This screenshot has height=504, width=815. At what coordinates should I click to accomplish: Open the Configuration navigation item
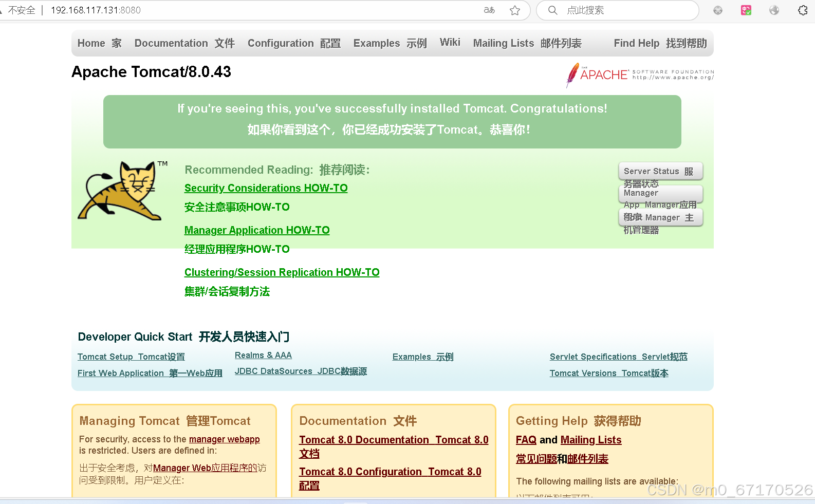[x=294, y=43]
